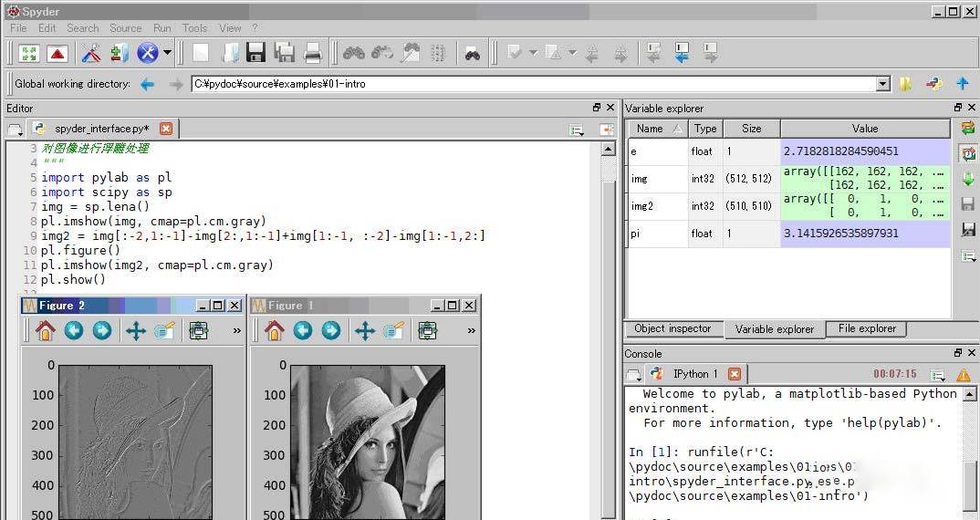Click the pi variable value cell
This screenshot has height=520, width=980.
pos(864,234)
